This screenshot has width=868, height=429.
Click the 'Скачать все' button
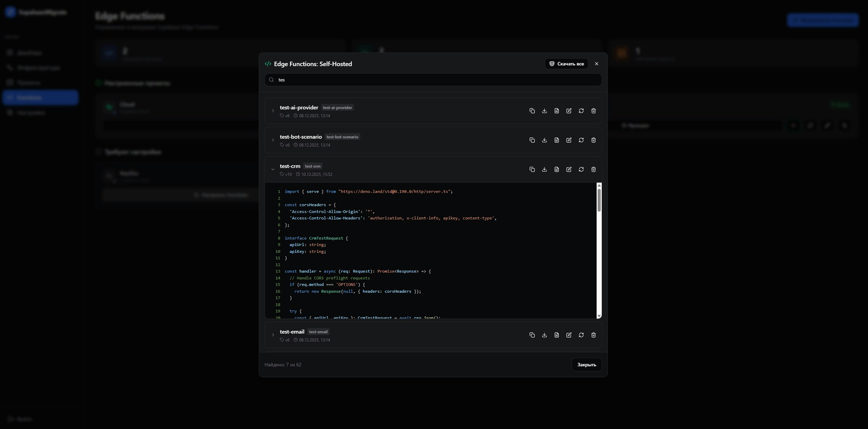[x=566, y=64]
